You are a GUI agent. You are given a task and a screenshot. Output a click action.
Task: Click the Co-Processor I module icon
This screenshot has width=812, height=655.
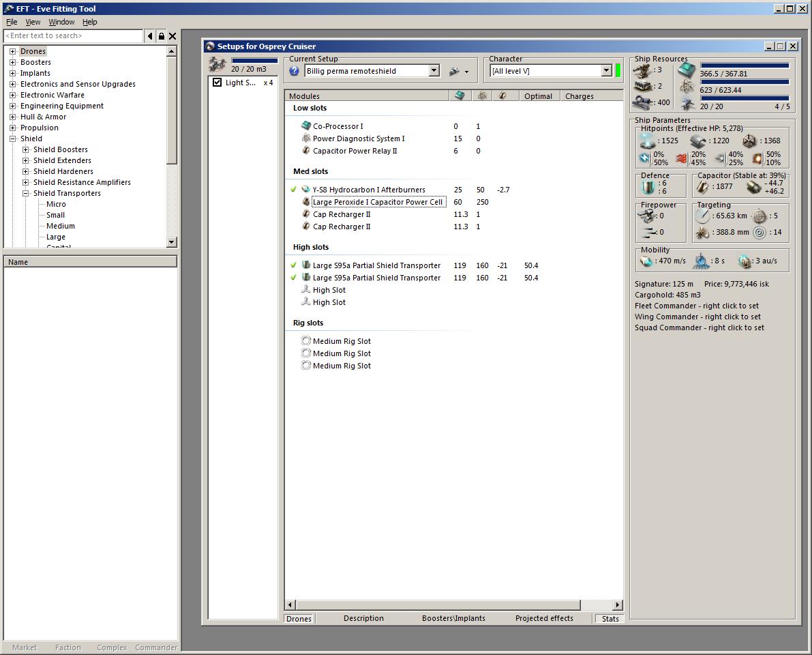tap(306, 126)
